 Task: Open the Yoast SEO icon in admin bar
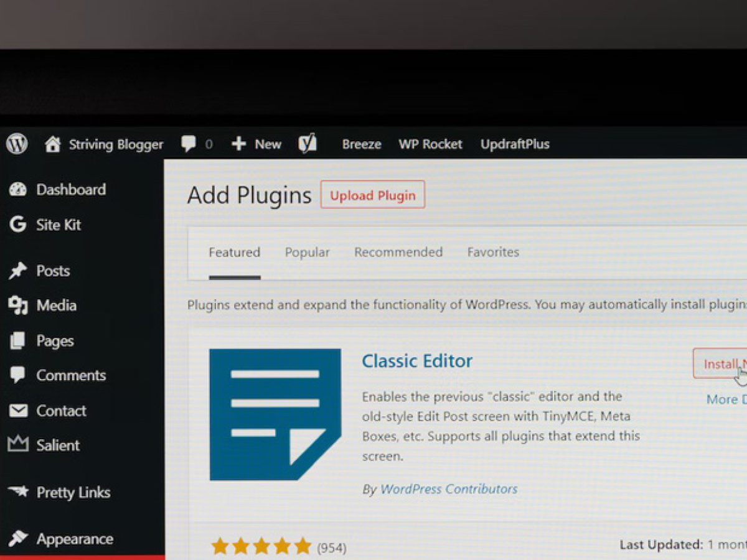click(x=308, y=144)
